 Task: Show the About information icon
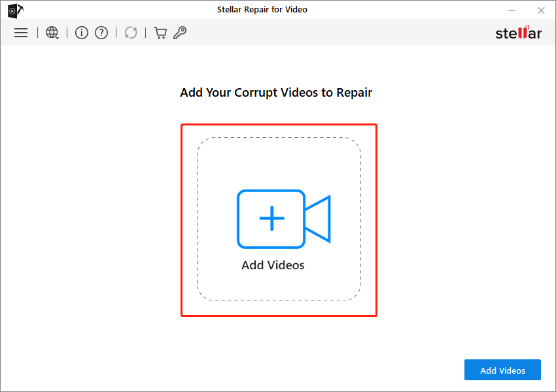(82, 33)
